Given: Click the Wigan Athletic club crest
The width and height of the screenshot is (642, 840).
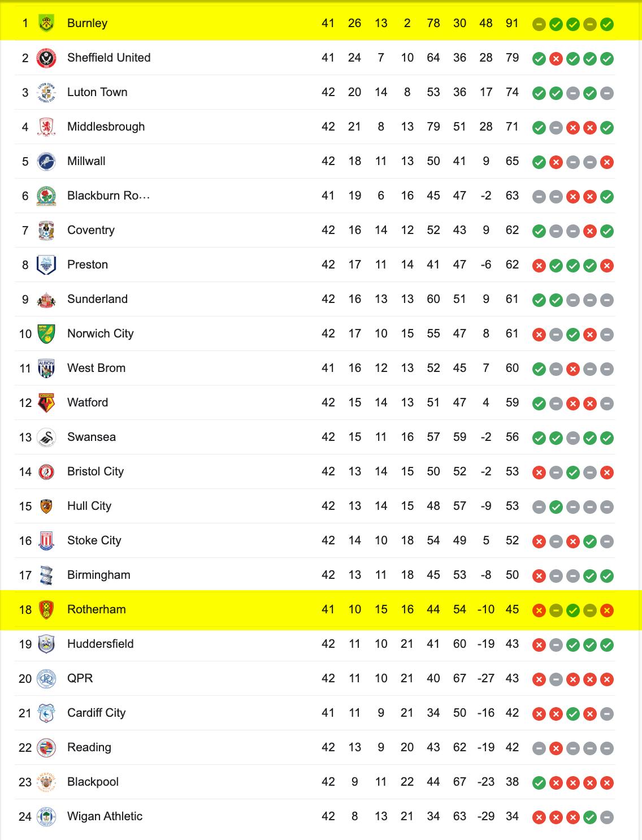Looking at the screenshot, I should pos(46,817).
